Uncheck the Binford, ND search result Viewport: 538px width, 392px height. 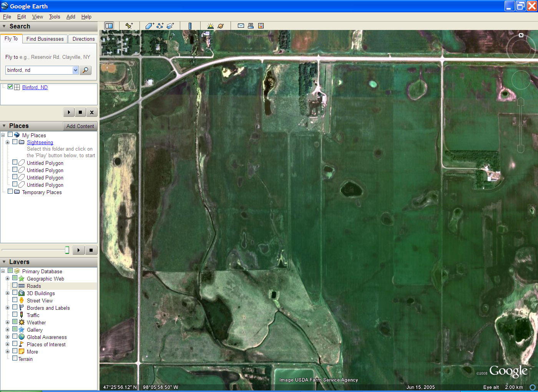10,87
